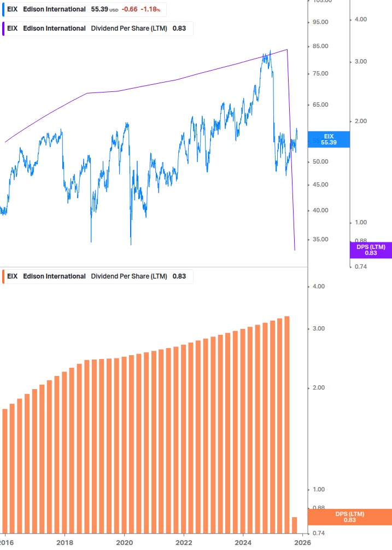
Task: Click the 75.00 price axis label
Action: pos(320,74)
